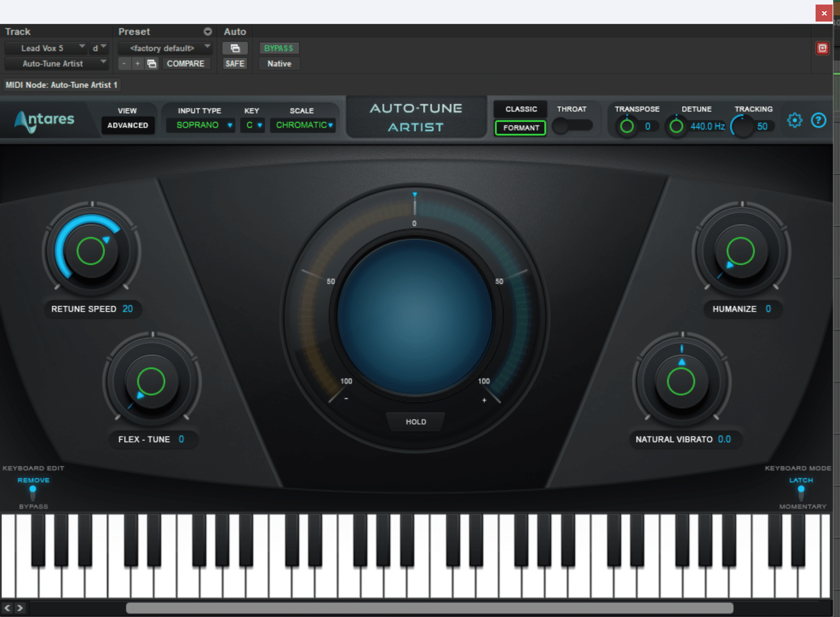This screenshot has width=840, height=617.
Task: Toggle plugin Bypass
Action: [279, 48]
